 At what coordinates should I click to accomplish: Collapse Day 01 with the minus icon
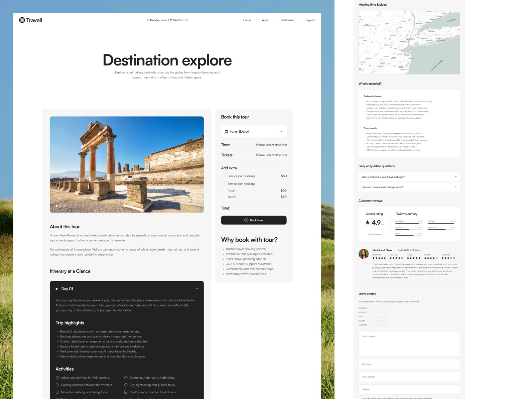click(x=197, y=289)
